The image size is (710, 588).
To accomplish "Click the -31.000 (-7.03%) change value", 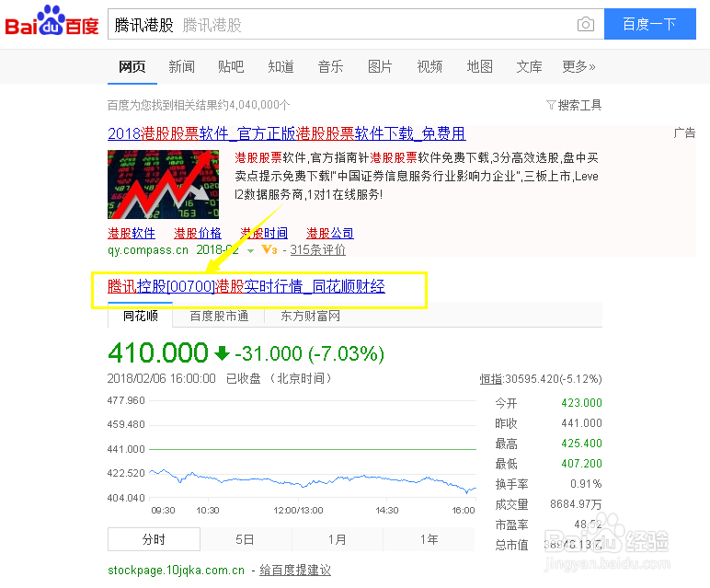I will click(310, 353).
